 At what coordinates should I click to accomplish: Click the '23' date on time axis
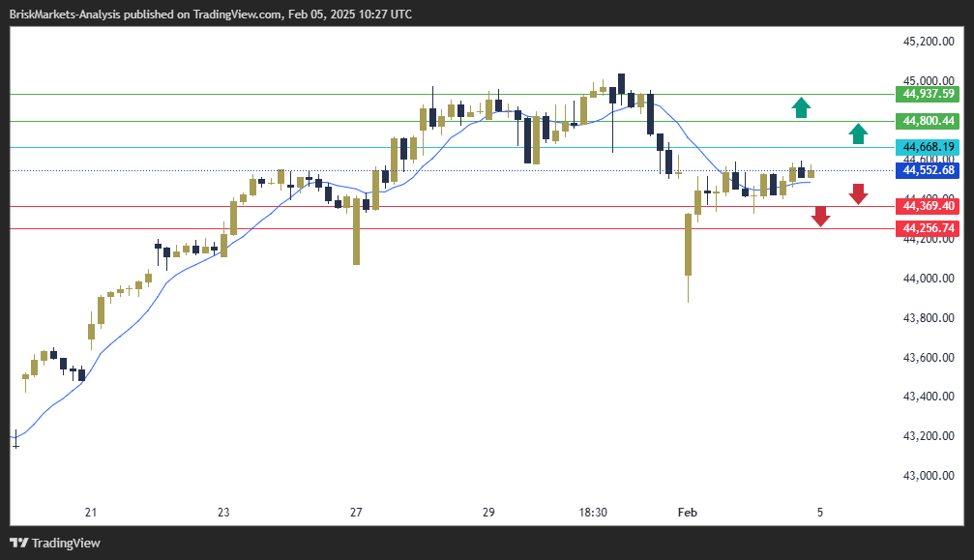(x=223, y=512)
